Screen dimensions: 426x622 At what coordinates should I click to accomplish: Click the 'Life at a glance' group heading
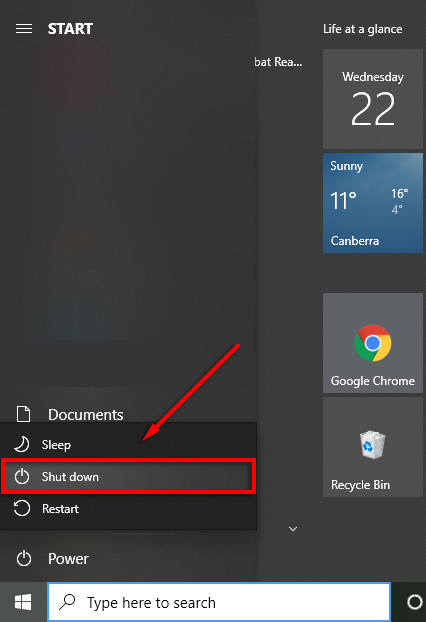pos(363,29)
